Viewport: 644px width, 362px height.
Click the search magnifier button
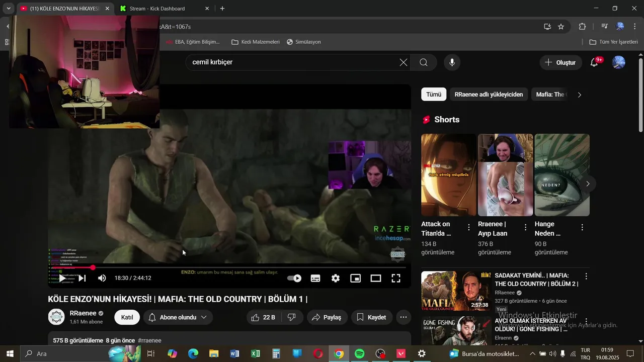(424, 62)
